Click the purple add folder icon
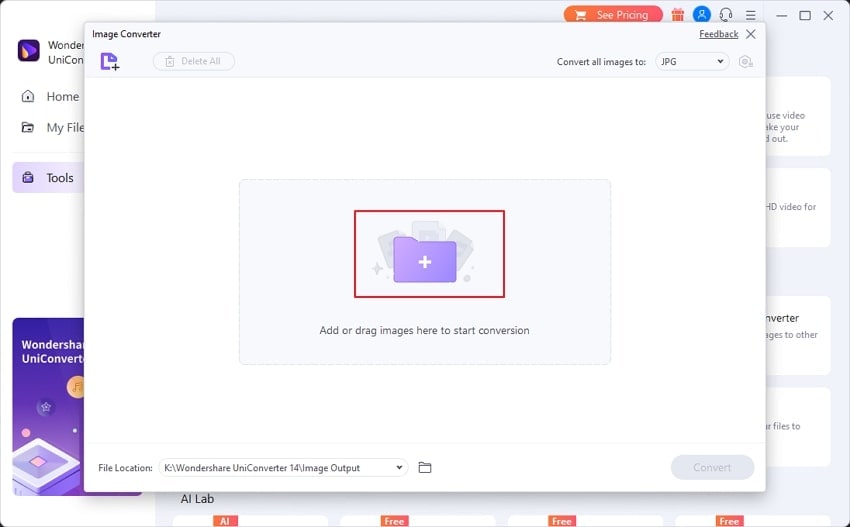The width and height of the screenshot is (850, 527). (425, 260)
